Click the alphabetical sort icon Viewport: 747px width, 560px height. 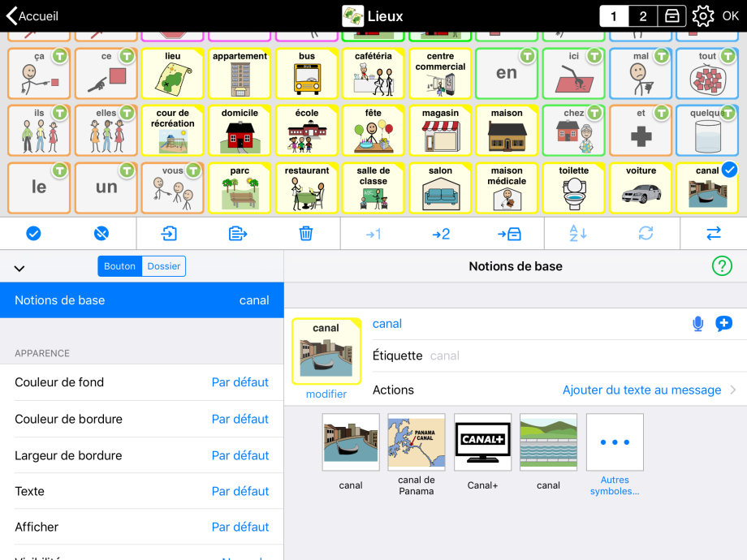click(x=577, y=234)
